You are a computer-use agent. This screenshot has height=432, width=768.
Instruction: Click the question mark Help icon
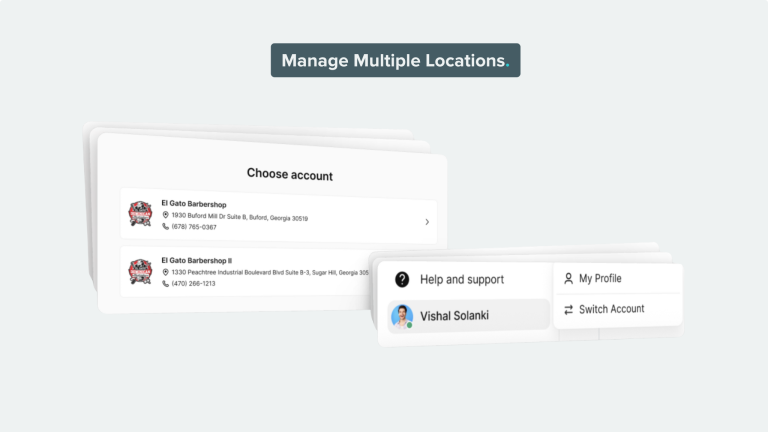[x=402, y=280]
